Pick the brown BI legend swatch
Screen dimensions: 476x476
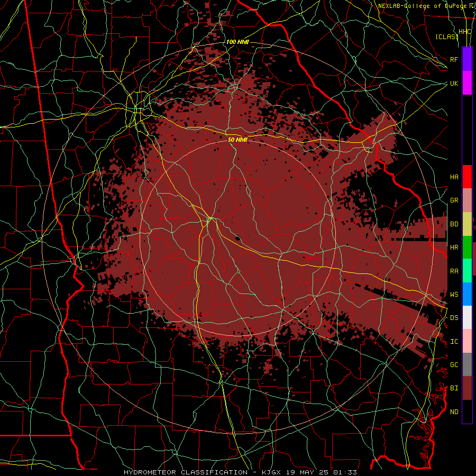coord(467,388)
